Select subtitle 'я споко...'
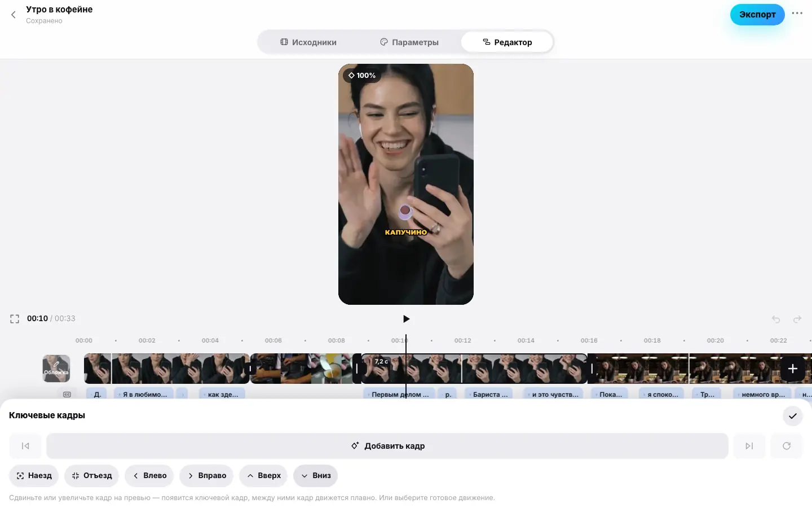 pos(661,395)
